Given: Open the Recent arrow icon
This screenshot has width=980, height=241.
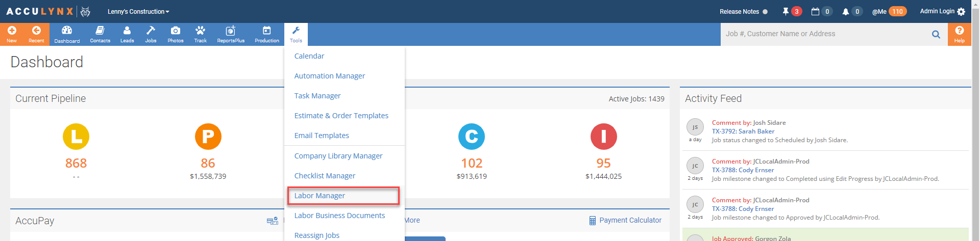Looking at the screenshot, I should 36,31.
